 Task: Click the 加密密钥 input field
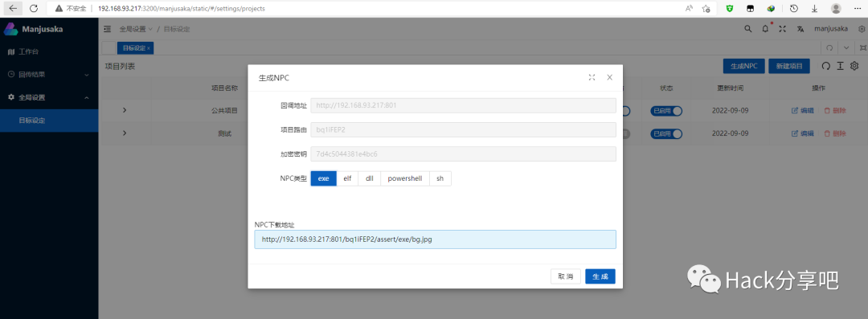(464, 153)
